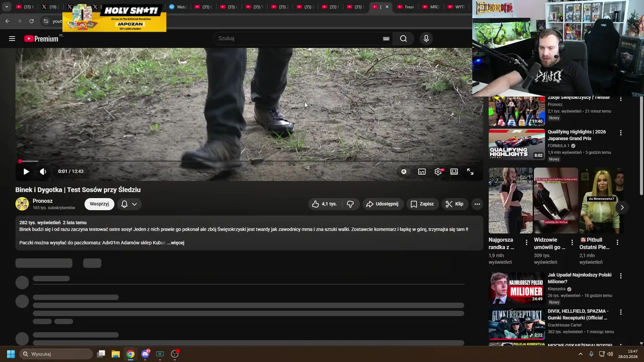
Task: Open Task View on taskbar
Action: (101, 354)
